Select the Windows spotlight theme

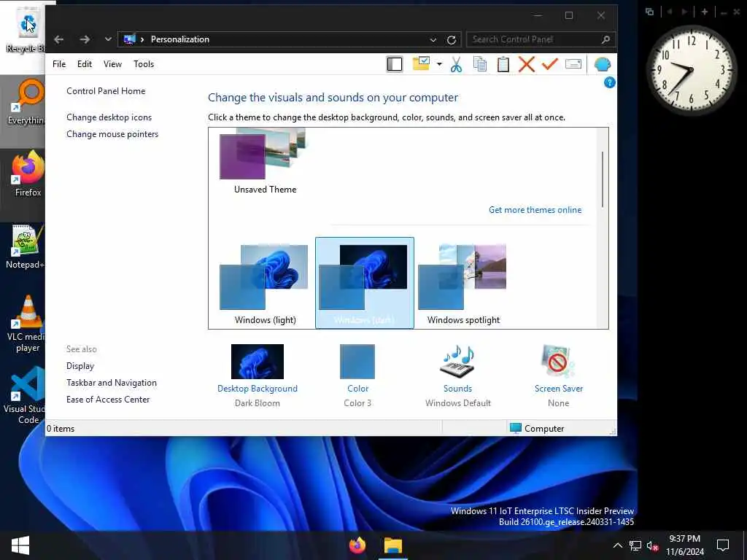(x=463, y=284)
